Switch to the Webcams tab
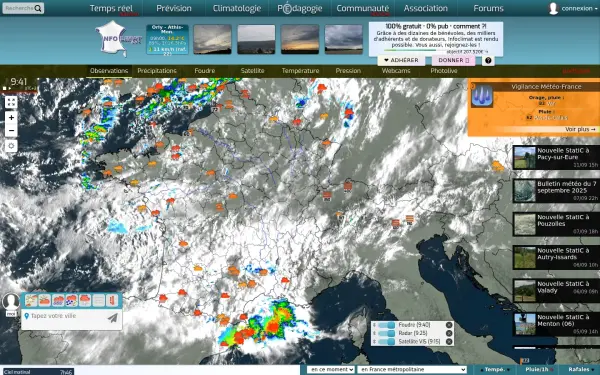This screenshot has height=375, width=600. pyautogui.click(x=396, y=71)
